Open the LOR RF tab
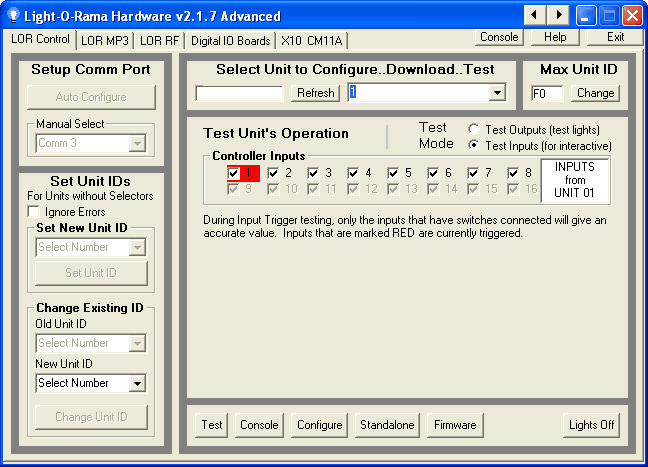This screenshot has height=467, width=648. coord(159,41)
